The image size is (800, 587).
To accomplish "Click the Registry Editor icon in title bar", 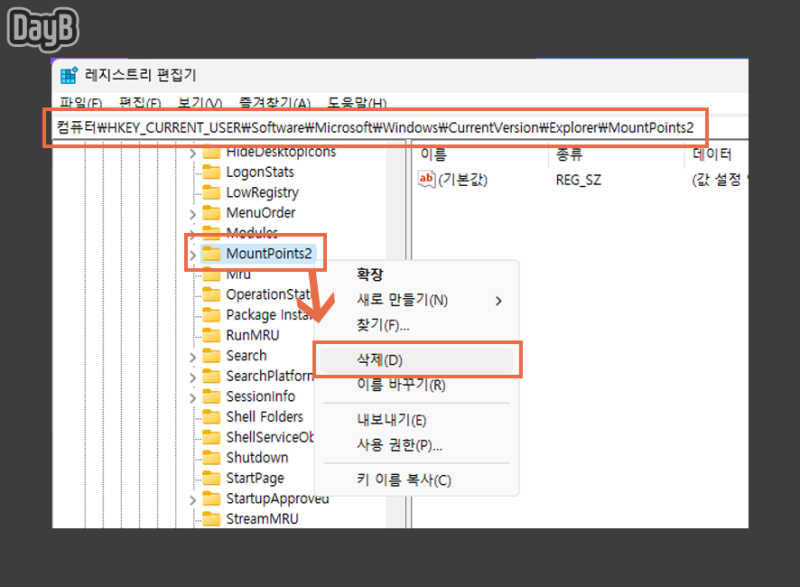I will pyautogui.click(x=68, y=73).
